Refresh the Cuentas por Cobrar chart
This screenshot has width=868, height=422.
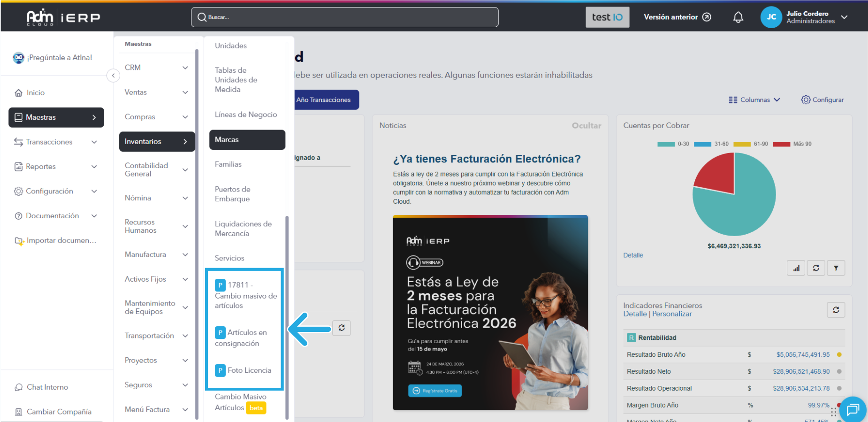click(x=816, y=268)
